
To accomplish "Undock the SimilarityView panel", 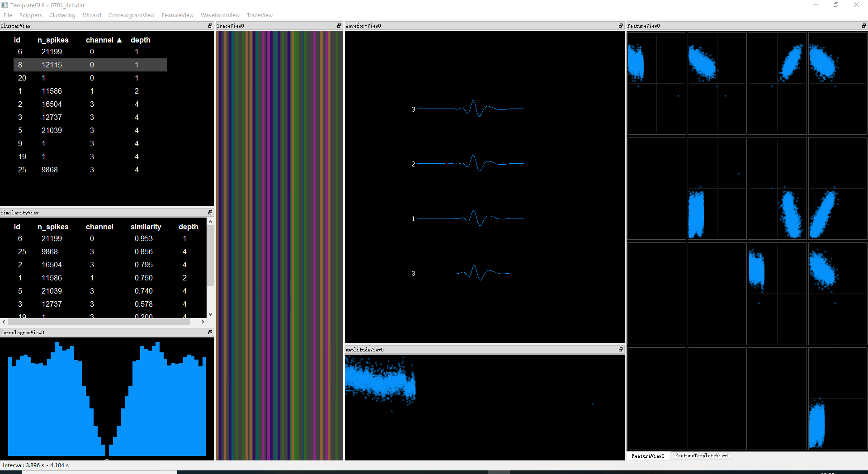I will click(209, 212).
